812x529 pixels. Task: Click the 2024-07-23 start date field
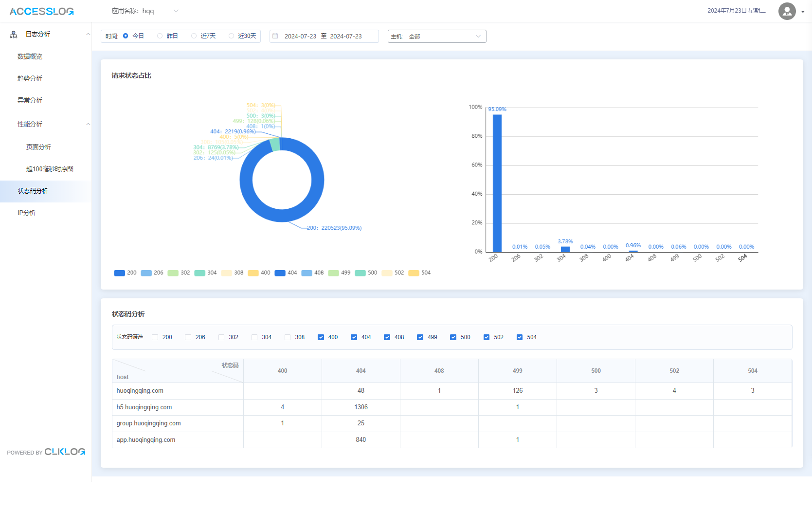coord(300,36)
